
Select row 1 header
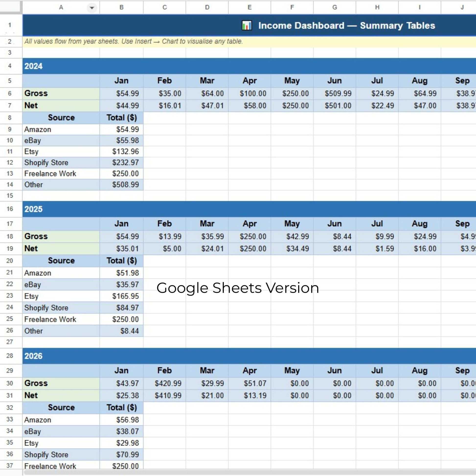[x=10, y=25]
